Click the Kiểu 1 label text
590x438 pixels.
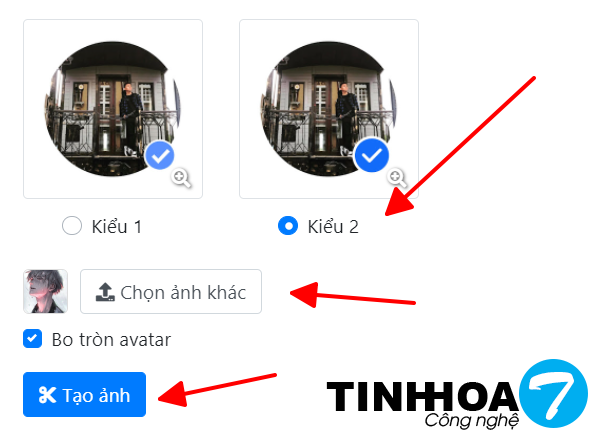coord(117,227)
